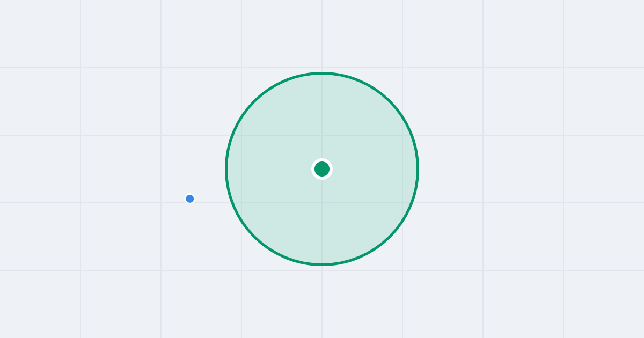Click the leftmost point of the green circle outline

pyautogui.click(x=226, y=169)
